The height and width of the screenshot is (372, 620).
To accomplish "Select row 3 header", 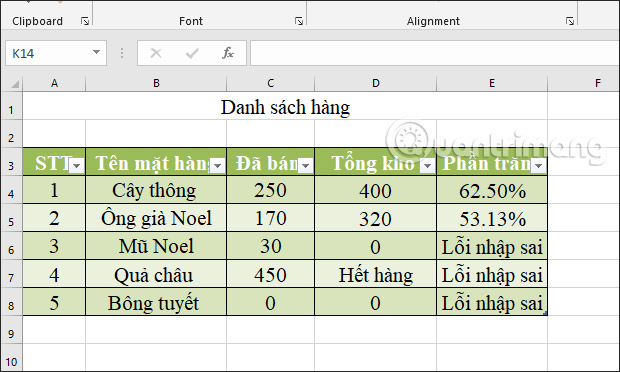I will pyautogui.click(x=11, y=162).
